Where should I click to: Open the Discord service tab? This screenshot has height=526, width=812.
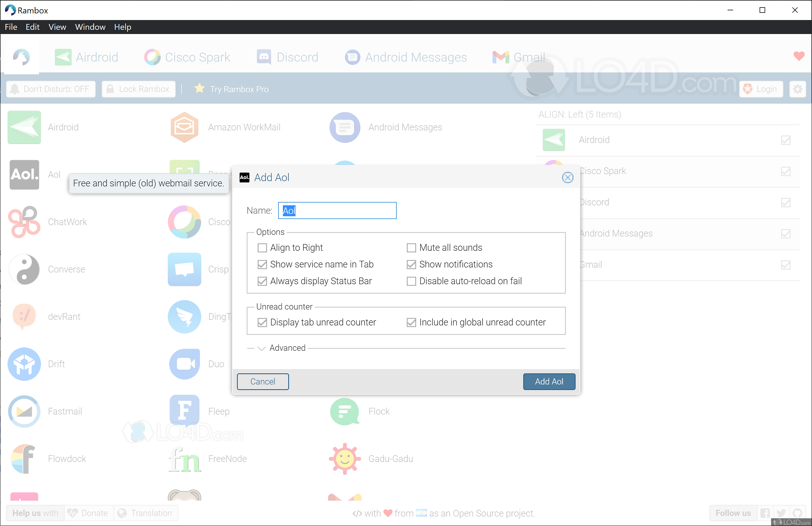tap(287, 57)
